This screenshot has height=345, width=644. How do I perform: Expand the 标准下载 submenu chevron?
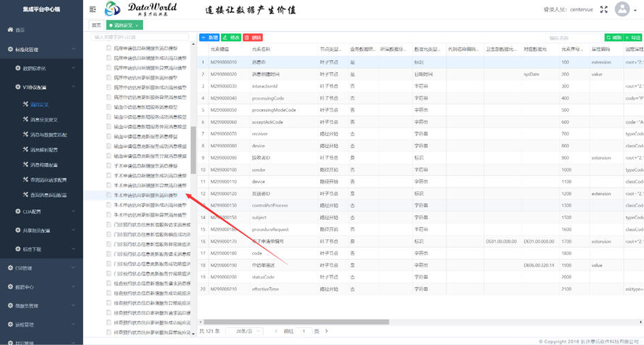click(74, 249)
